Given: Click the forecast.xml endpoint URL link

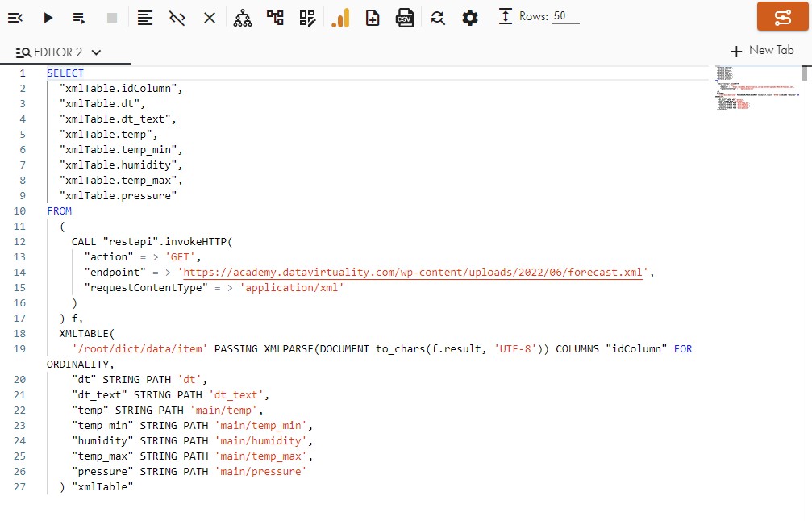Looking at the screenshot, I should click(x=413, y=273).
